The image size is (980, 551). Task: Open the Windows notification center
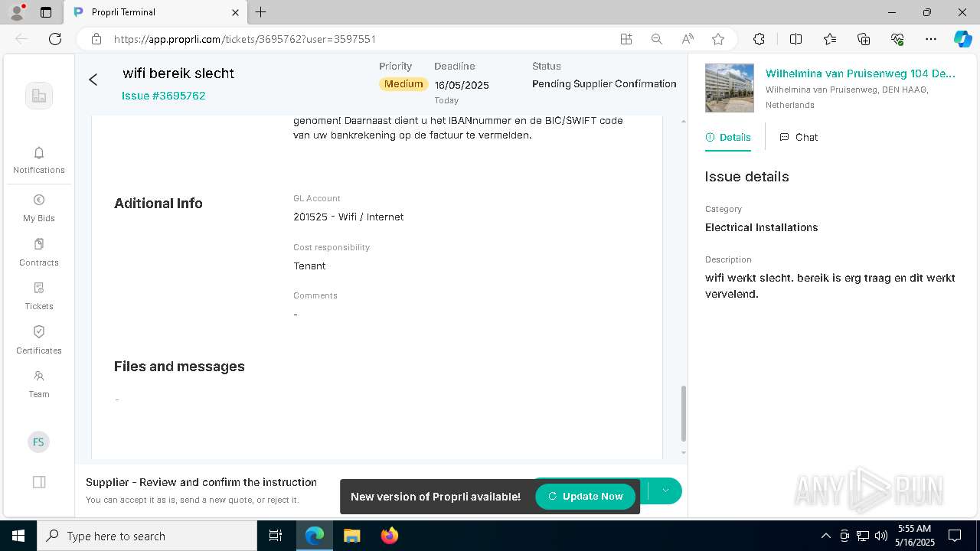click(x=955, y=536)
